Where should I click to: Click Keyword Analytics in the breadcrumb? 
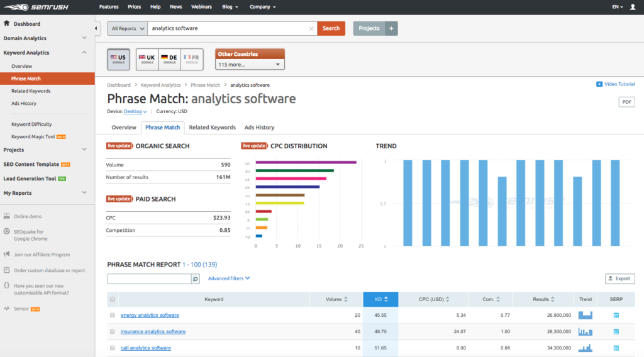click(x=160, y=85)
